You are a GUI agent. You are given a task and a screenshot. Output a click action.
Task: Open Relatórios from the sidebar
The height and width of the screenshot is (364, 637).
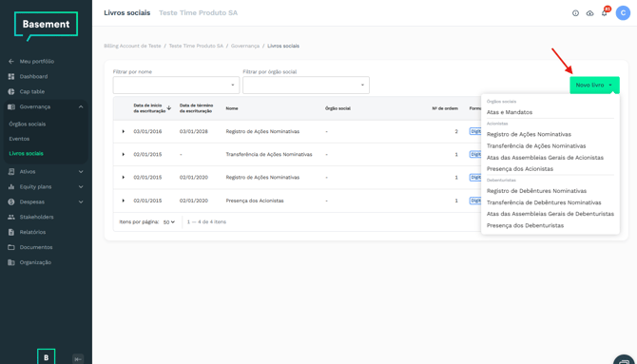pos(32,232)
